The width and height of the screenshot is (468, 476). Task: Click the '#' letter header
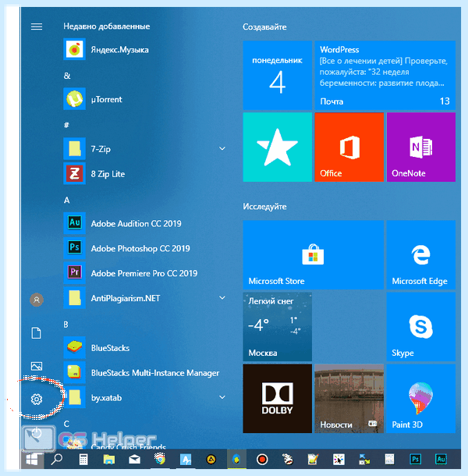click(66, 125)
